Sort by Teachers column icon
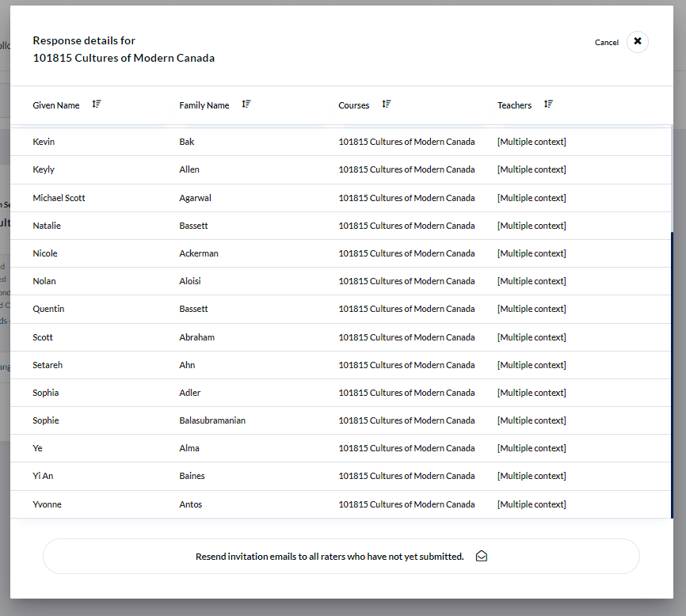The image size is (686, 616). click(x=548, y=104)
